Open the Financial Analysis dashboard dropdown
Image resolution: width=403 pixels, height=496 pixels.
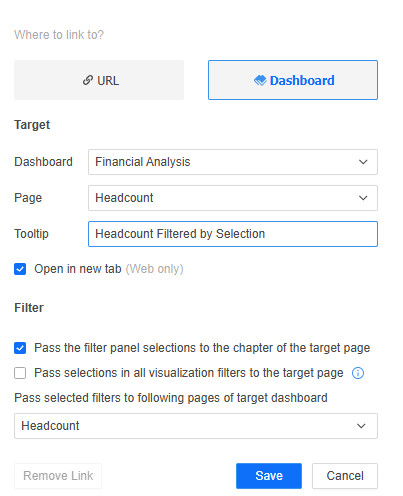[x=233, y=162]
